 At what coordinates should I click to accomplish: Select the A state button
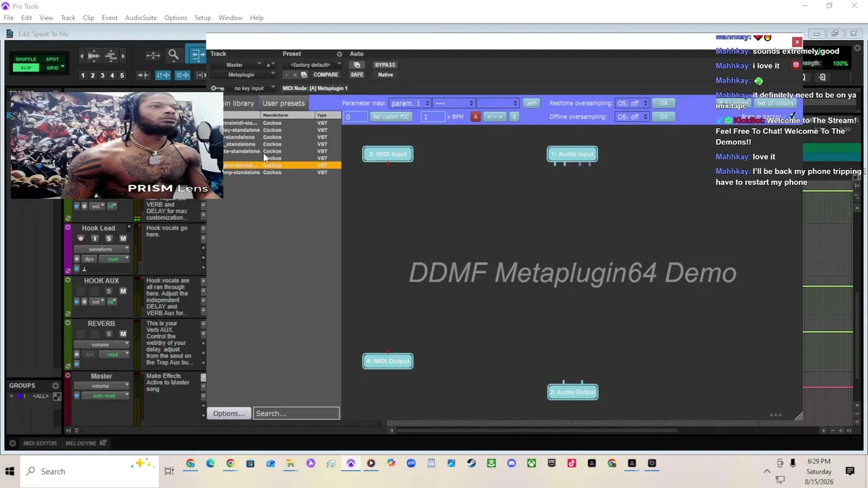[475, 117]
